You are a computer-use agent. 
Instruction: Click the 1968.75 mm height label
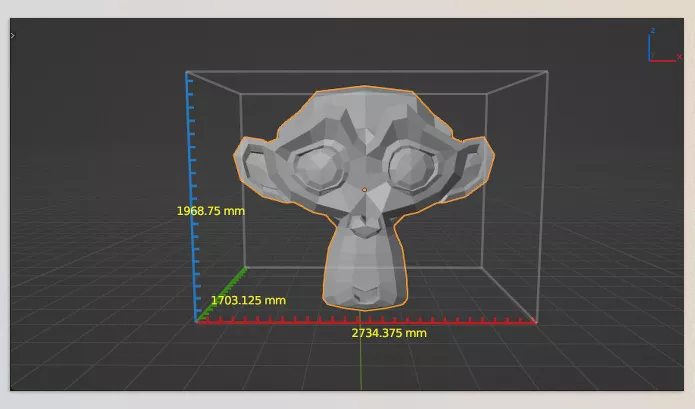(211, 211)
